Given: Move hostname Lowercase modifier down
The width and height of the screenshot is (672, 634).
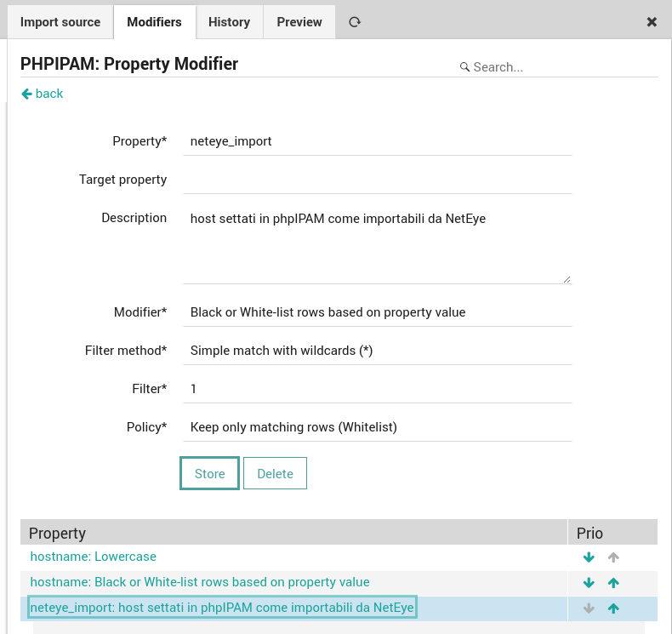Looking at the screenshot, I should click(589, 557).
